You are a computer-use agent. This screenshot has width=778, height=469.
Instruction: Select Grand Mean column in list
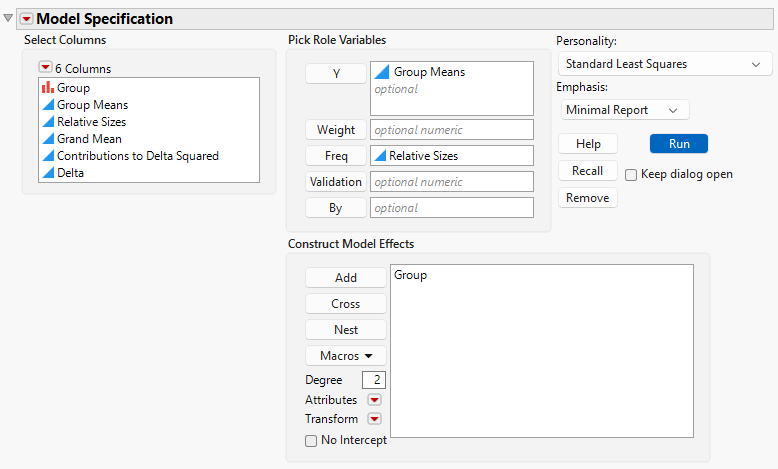(x=89, y=139)
